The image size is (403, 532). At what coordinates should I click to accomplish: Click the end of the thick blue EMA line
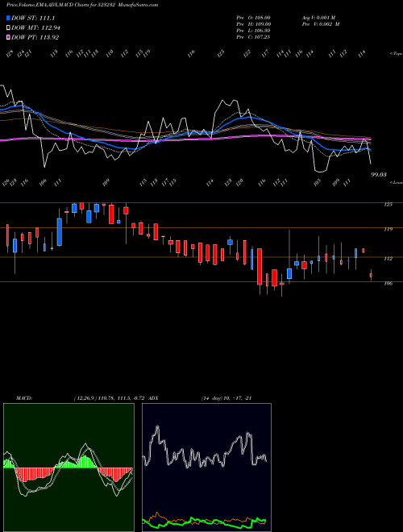[x=370, y=149]
